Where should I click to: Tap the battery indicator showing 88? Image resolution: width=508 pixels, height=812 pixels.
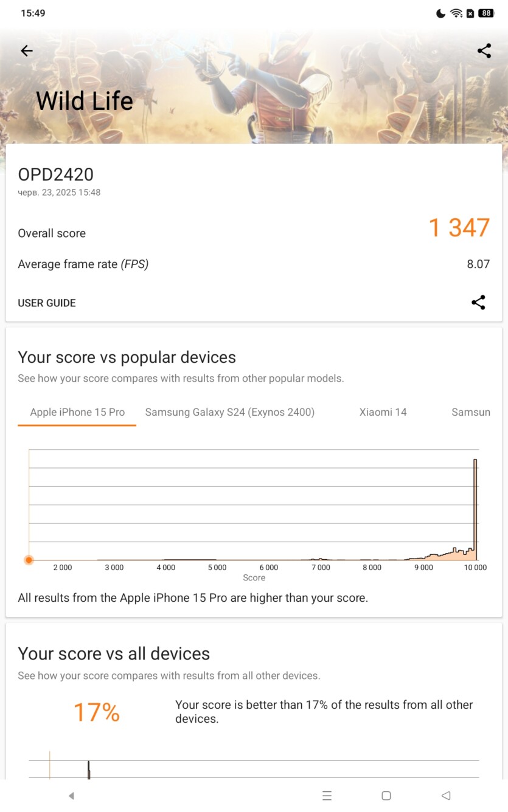coord(486,13)
